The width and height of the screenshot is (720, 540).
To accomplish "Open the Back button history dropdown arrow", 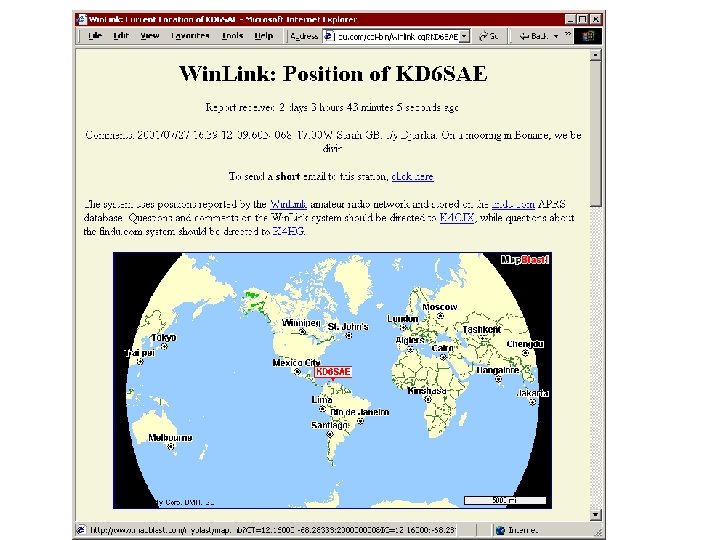I will tap(556, 36).
